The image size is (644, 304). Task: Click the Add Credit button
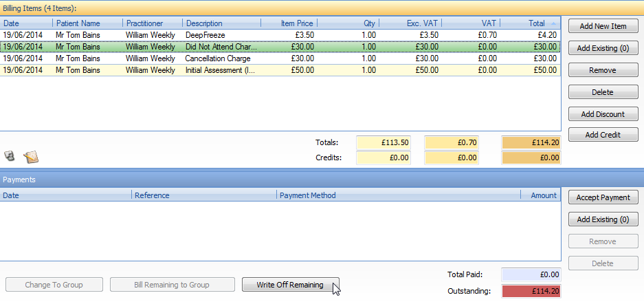click(x=603, y=134)
